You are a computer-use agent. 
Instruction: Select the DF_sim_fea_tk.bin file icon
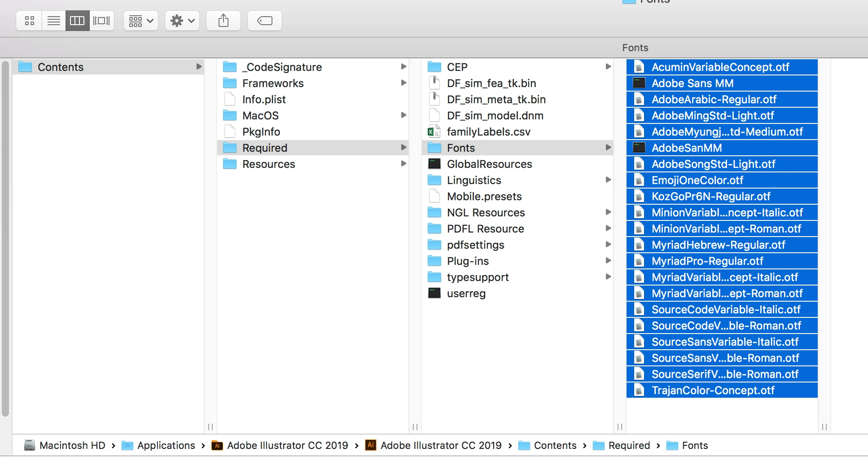434,83
